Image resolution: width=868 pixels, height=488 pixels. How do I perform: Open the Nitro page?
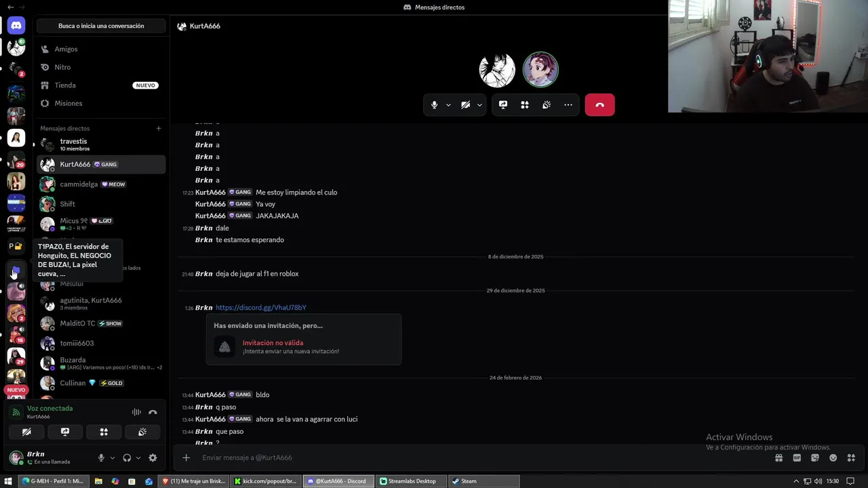101,67
